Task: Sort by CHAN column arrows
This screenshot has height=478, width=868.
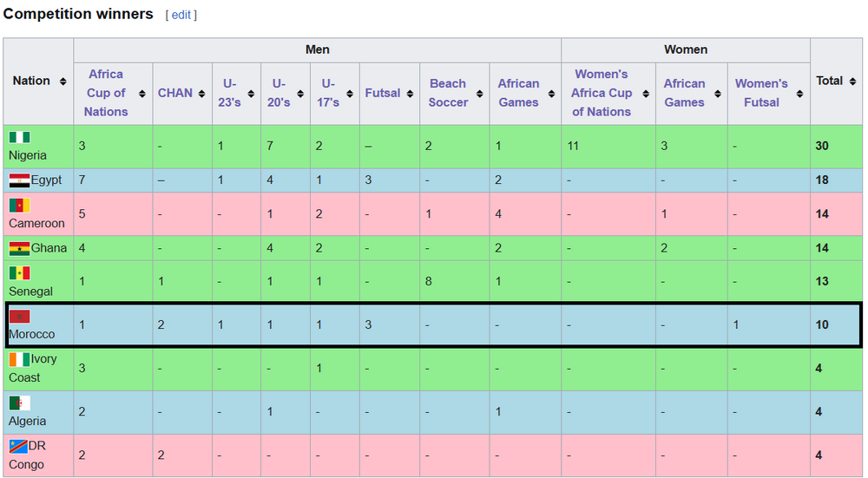Action: point(201,94)
